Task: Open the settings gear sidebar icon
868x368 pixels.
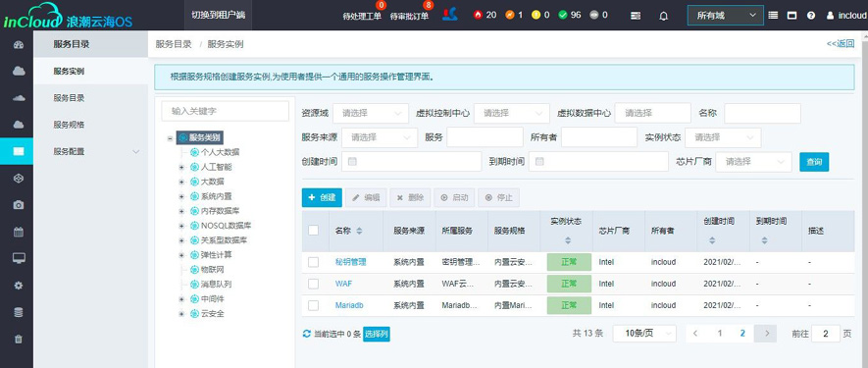Action: point(19,286)
